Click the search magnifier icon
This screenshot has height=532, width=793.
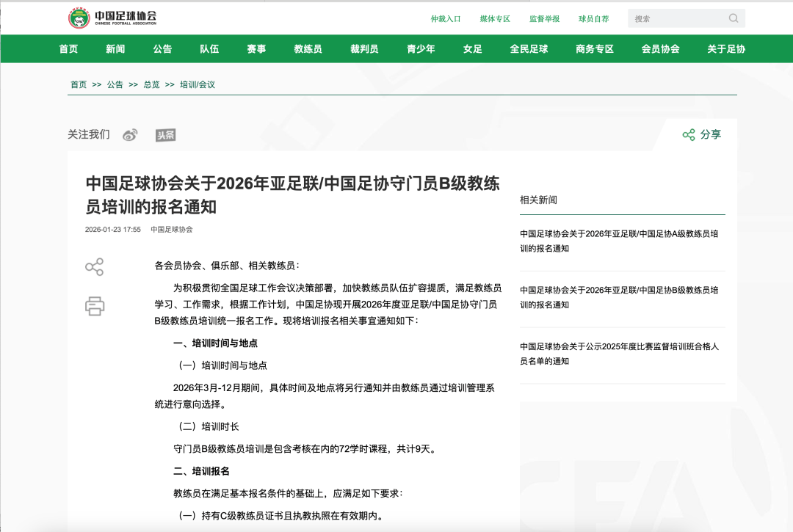click(734, 18)
